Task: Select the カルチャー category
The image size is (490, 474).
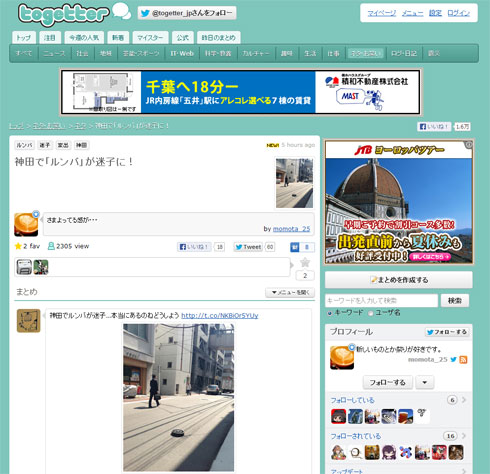Action: [256, 53]
